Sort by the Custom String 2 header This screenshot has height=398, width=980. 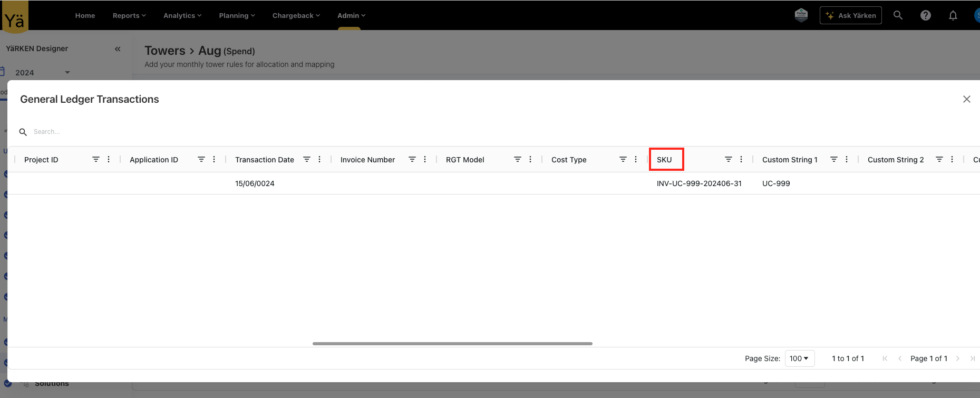coord(896,160)
